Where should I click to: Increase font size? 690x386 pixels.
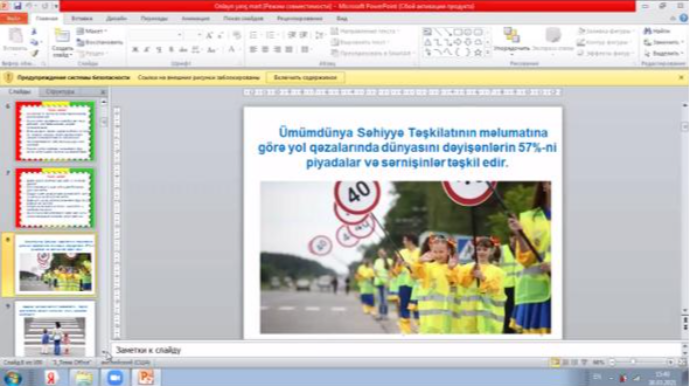coord(209,35)
